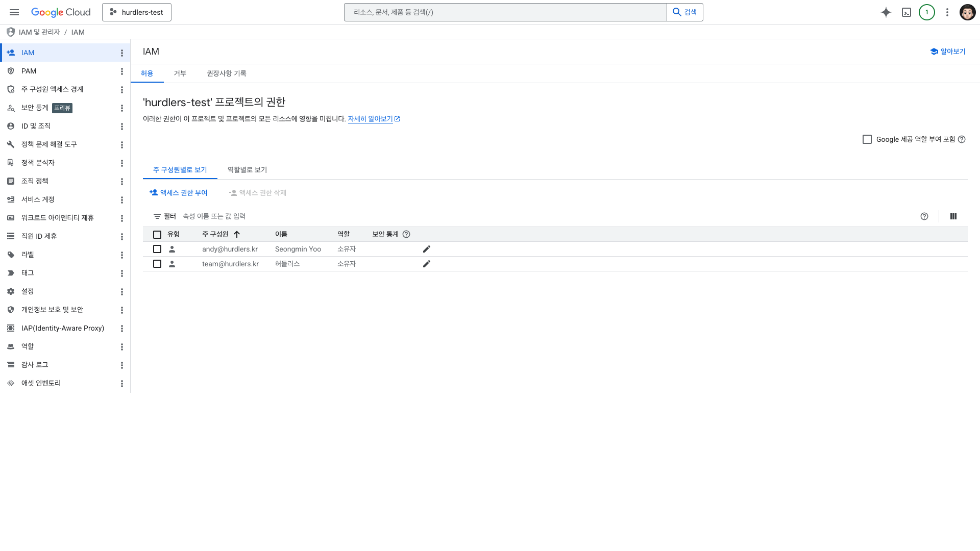Edit principal team@hurdlers.kr with pencil icon
This screenshot has width=980, height=551.
point(427,264)
